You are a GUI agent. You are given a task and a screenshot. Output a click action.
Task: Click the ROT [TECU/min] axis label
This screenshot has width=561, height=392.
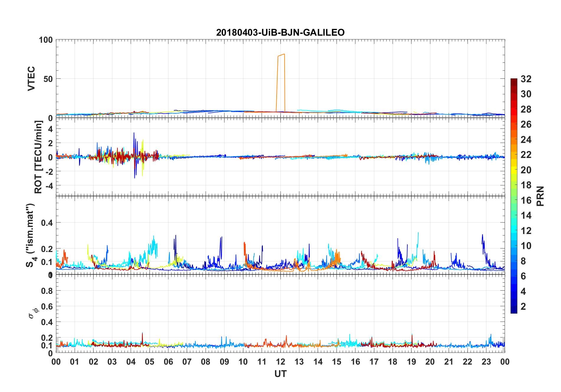38,157
